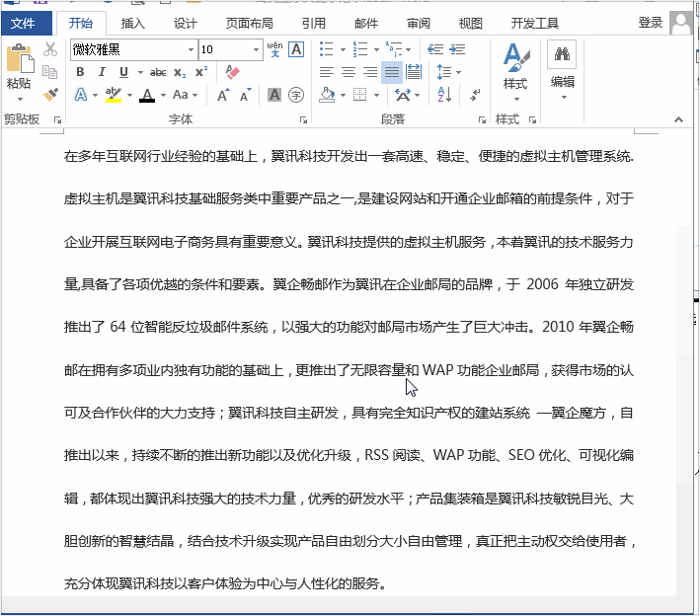Toggle Strikethrough formatting
Viewport: 700px width, 616px height.
point(157,72)
